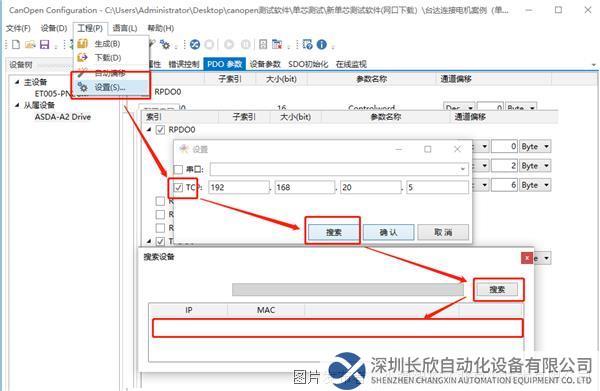Viewport: 600px width, 391px height.
Task: Collapse the RPDO0 row expander
Action: tap(149, 130)
